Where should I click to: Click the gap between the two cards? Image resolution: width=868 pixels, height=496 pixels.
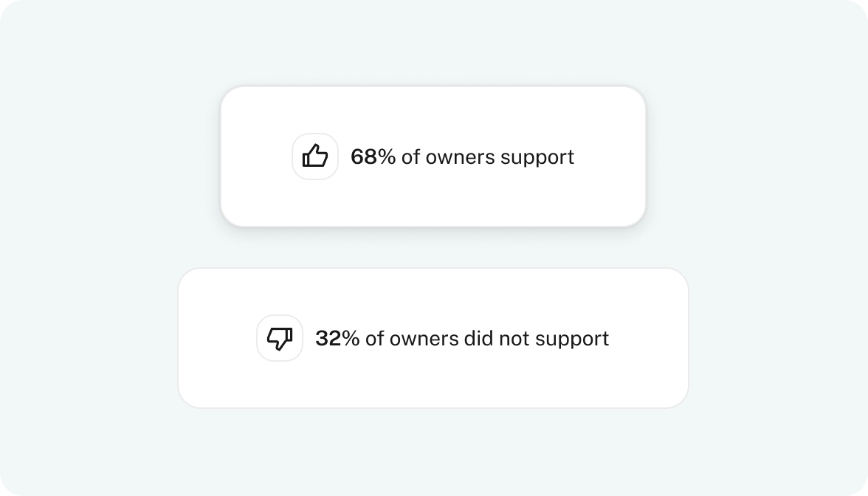(x=433, y=247)
